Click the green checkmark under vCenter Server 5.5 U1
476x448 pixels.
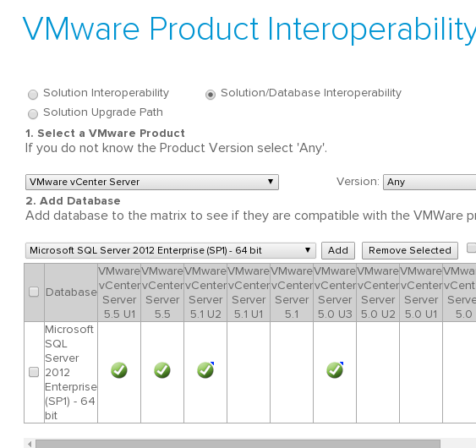(x=119, y=370)
